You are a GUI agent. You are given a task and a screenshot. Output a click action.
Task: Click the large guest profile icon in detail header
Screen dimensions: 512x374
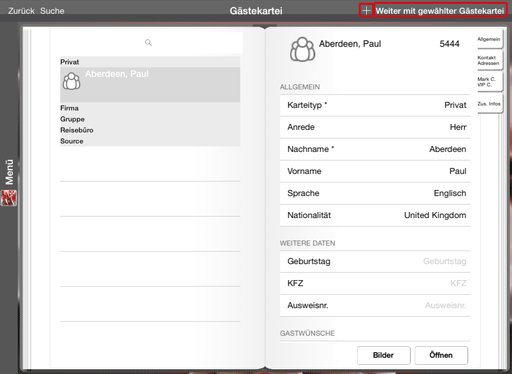[302, 49]
